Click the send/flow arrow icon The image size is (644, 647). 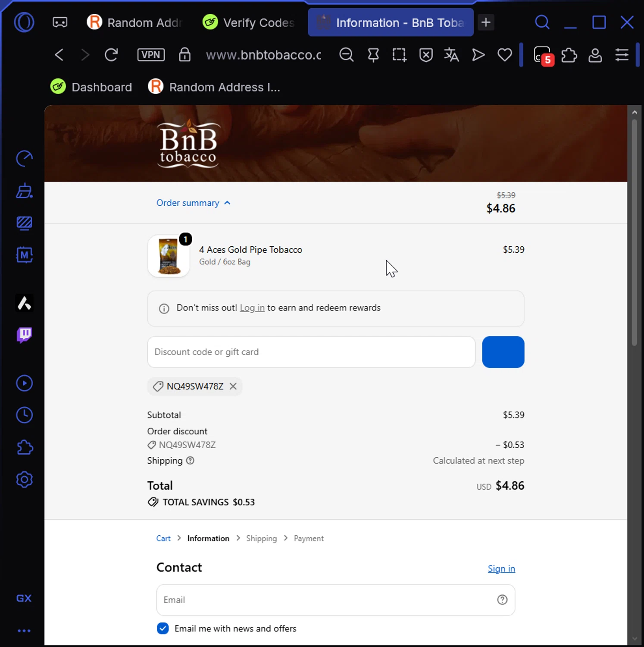478,55
